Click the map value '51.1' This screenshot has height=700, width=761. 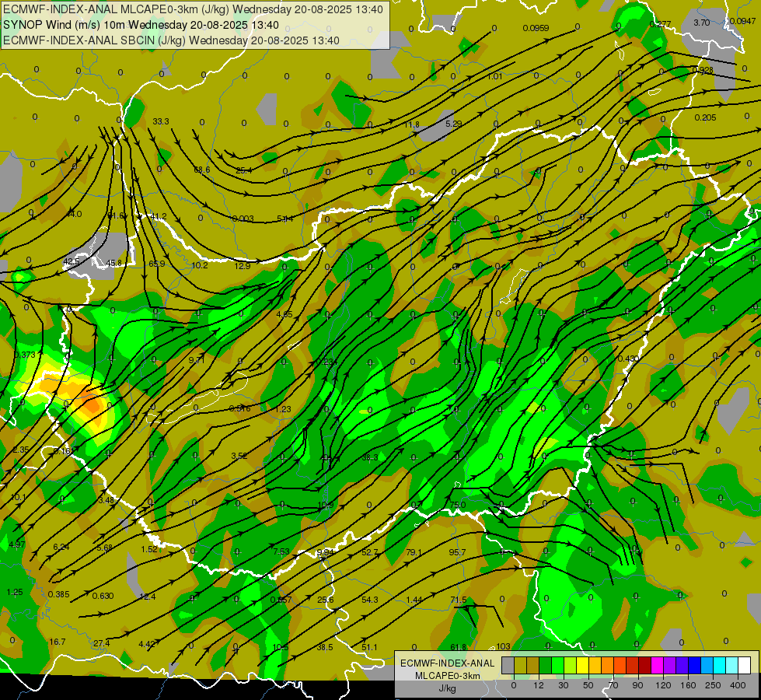(x=369, y=647)
